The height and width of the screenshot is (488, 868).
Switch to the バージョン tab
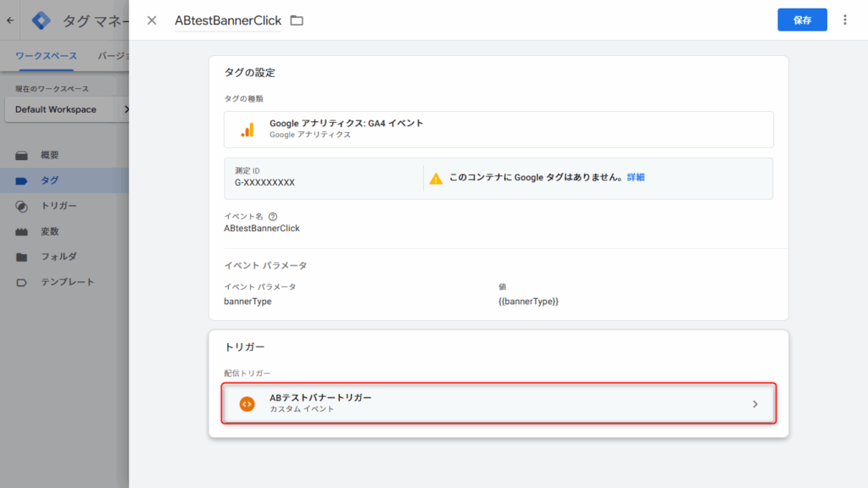click(x=114, y=56)
